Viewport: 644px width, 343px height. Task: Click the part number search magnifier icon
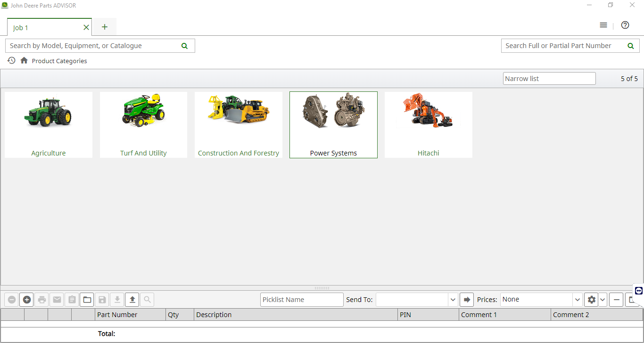click(x=630, y=46)
